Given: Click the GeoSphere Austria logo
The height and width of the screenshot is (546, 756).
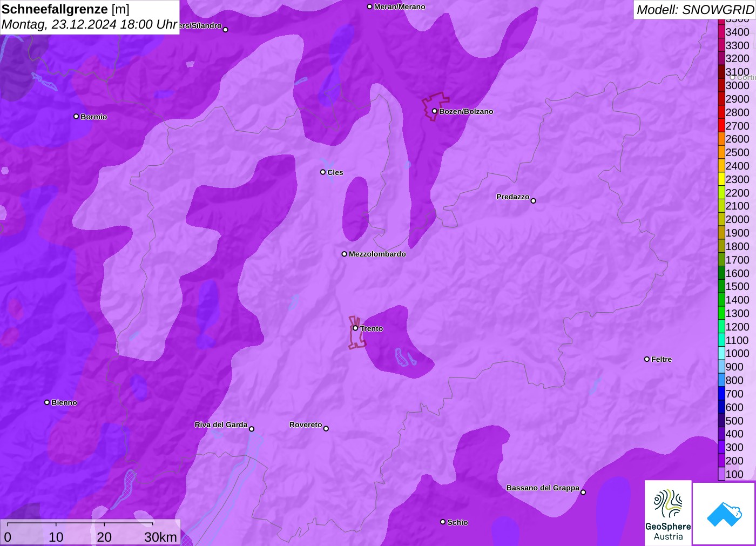Looking at the screenshot, I should (668, 513).
